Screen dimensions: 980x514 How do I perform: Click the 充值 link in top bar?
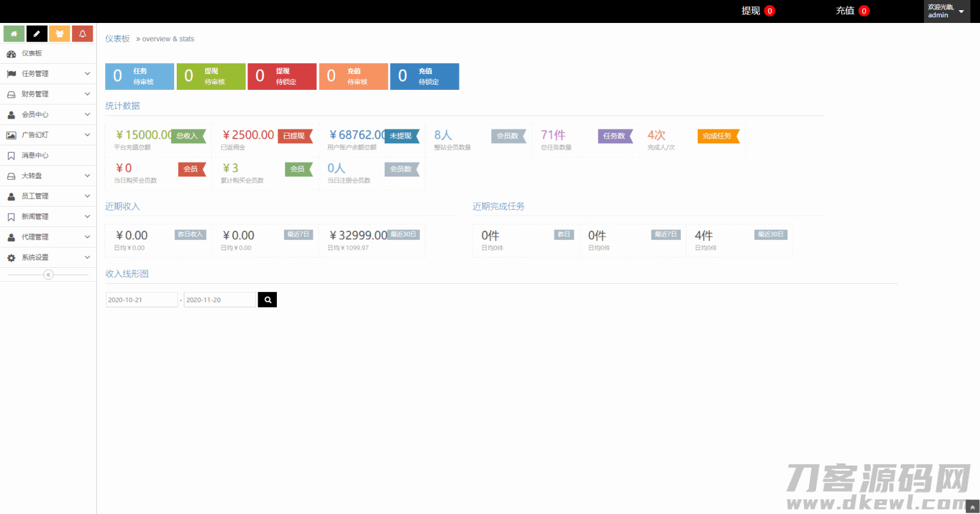coord(845,11)
